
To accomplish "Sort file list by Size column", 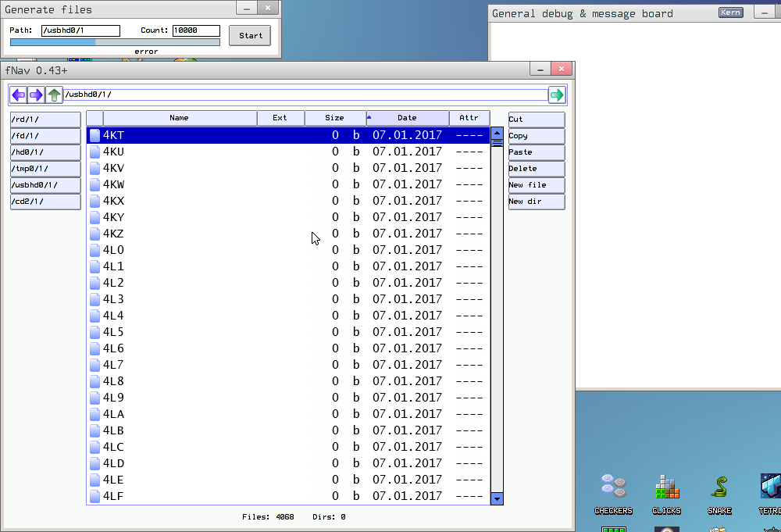I will point(334,118).
